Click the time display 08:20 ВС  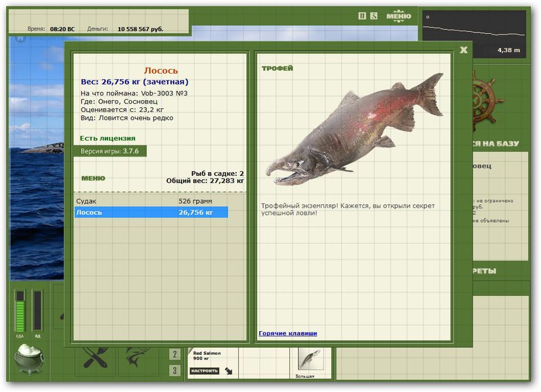[x=62, y=29]
